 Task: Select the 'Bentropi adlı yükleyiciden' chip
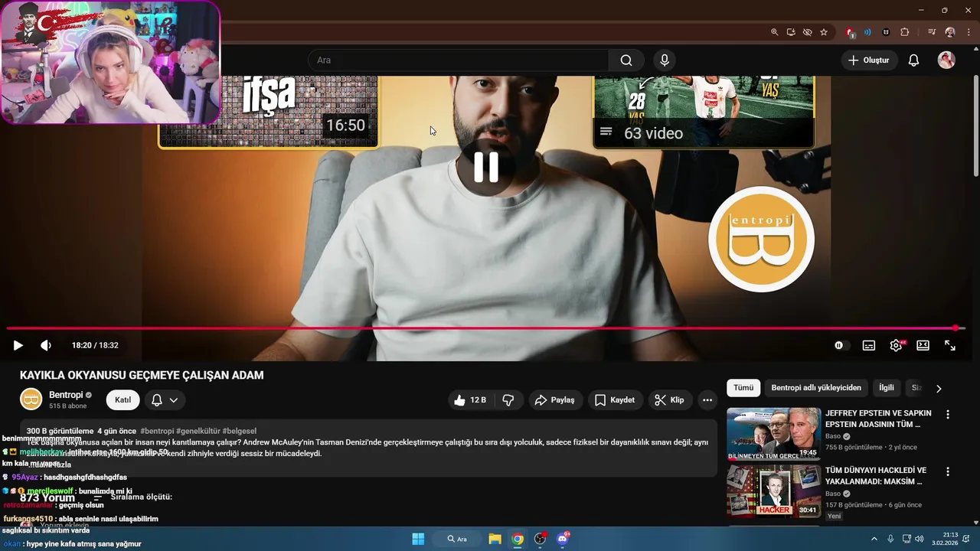point(816,388)
